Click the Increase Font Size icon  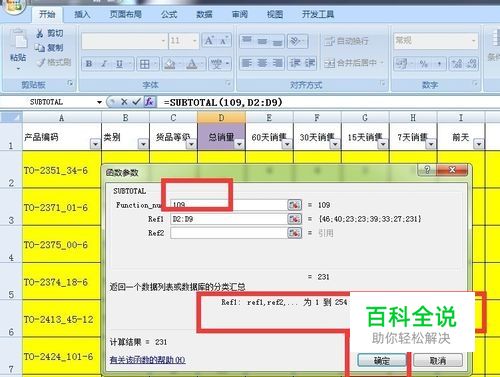[209, 41]
